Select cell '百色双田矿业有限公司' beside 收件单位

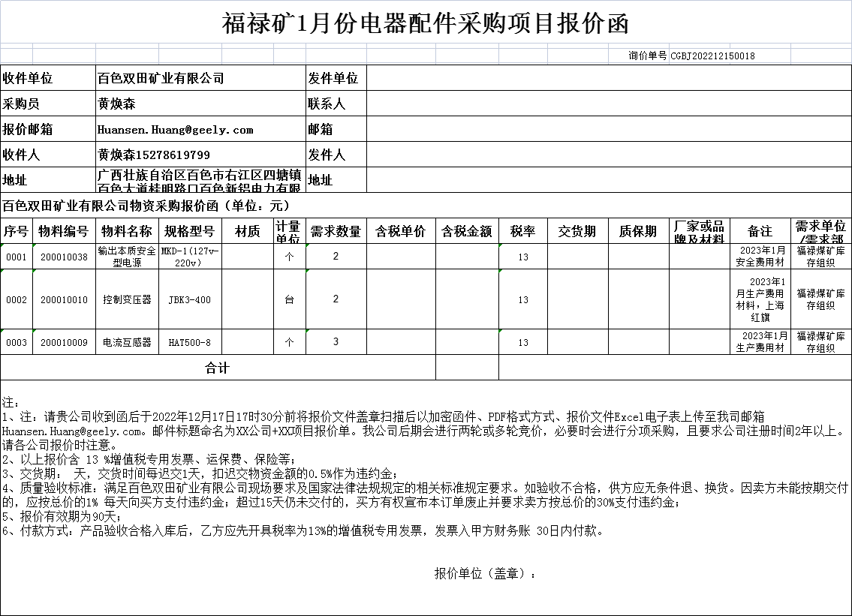pos(200,78)
